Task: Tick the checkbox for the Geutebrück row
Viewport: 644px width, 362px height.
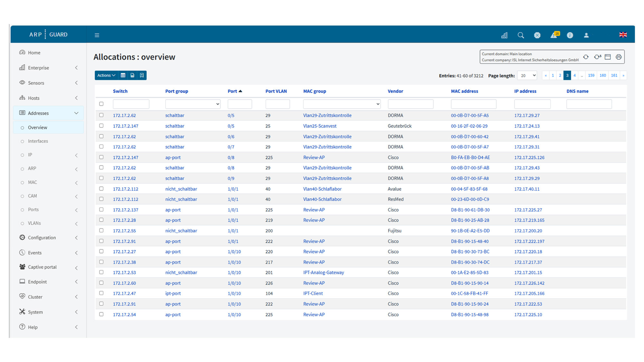Action: click(x=101, y=126)
